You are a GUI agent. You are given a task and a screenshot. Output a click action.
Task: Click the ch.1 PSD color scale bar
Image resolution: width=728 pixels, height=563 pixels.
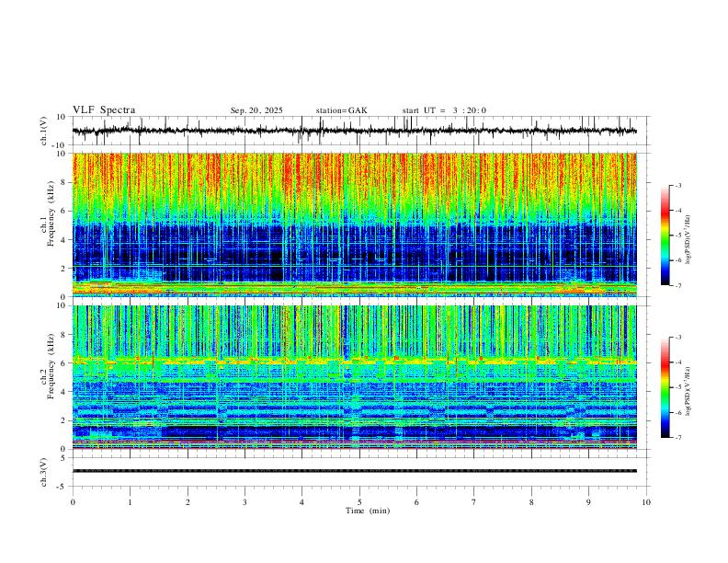click(x=665, y=236)
